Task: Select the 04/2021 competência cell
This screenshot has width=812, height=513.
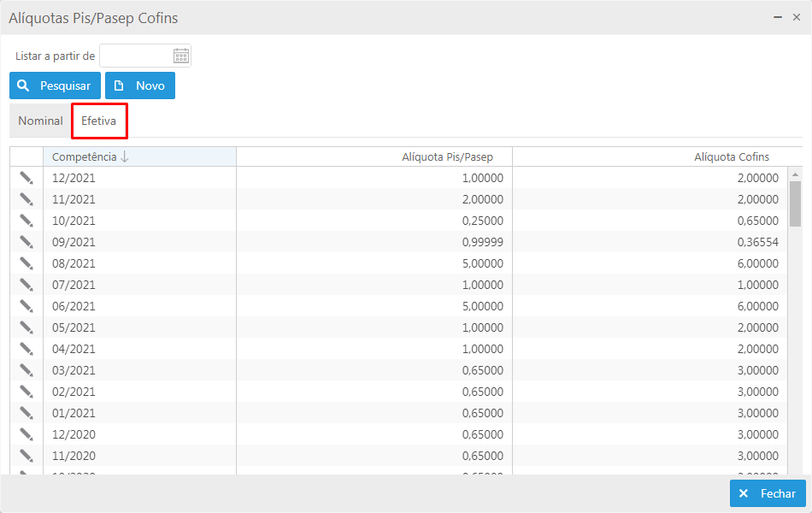Action: tap(140, 349)
